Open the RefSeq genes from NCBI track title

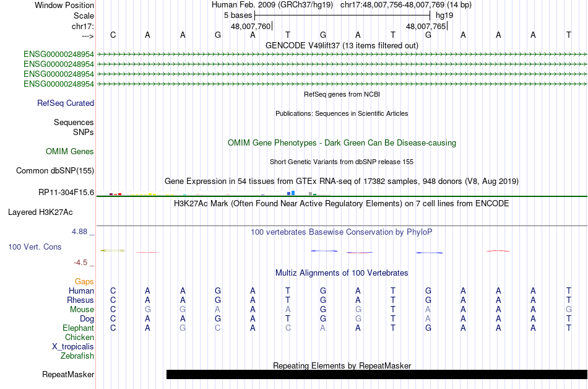click(x=342, y=94)
